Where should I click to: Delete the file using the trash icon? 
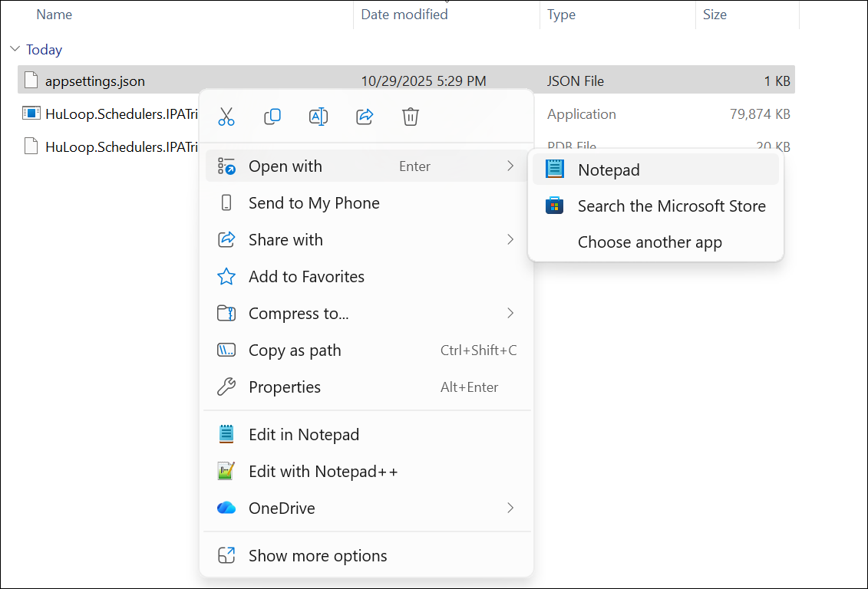pos(410,117)
